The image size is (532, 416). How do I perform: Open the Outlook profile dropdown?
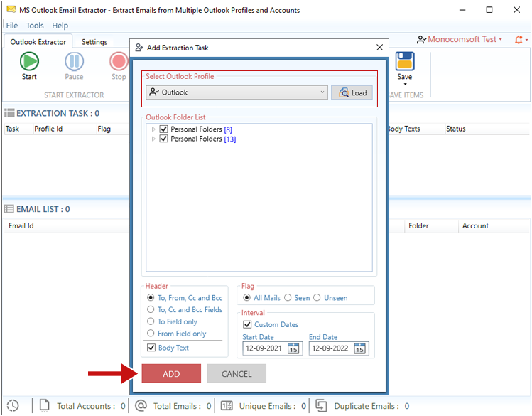point(237,92)
